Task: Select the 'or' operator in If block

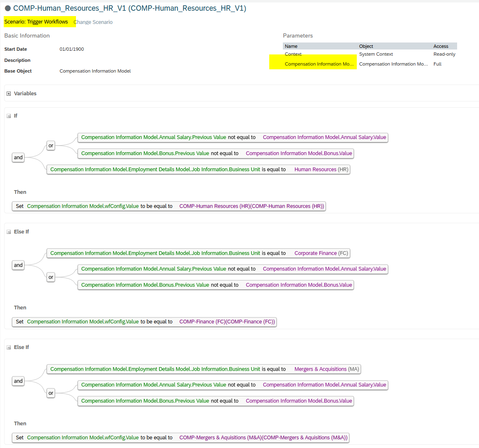Action: (x=51, y=146)
